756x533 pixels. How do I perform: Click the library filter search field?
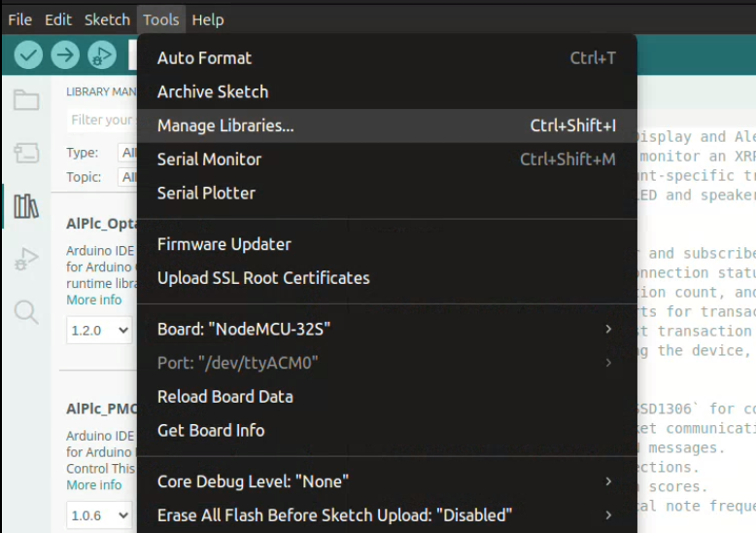click(x=101, y=120)
